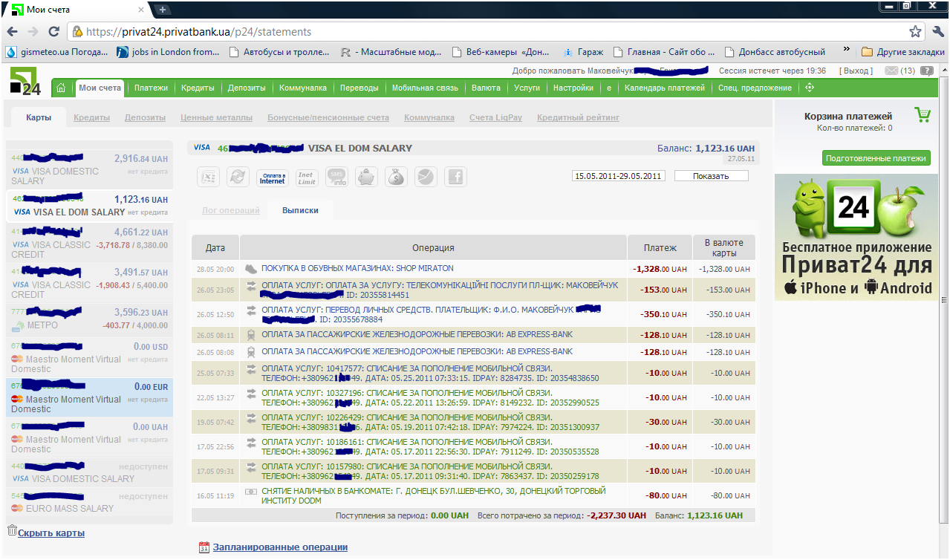950x560 pixels.
Task: Click the shoe icon in the MIRATON row
Action: [x=251, y=268]
